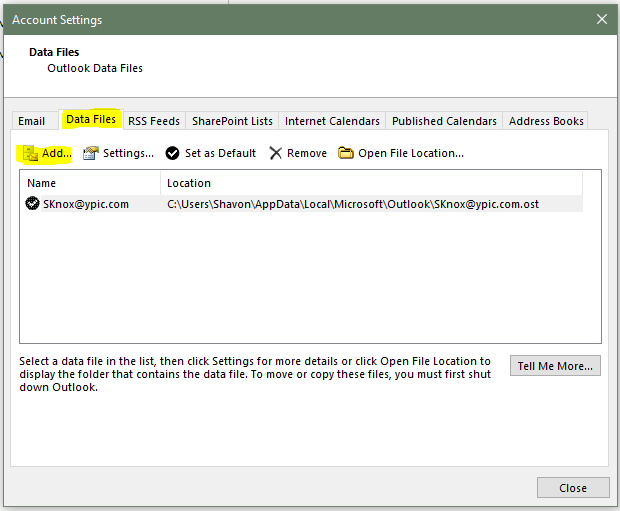The height and width of the screenshot is (511, 620).
Task: Click the Add data file icon
Action: point(30,153)
